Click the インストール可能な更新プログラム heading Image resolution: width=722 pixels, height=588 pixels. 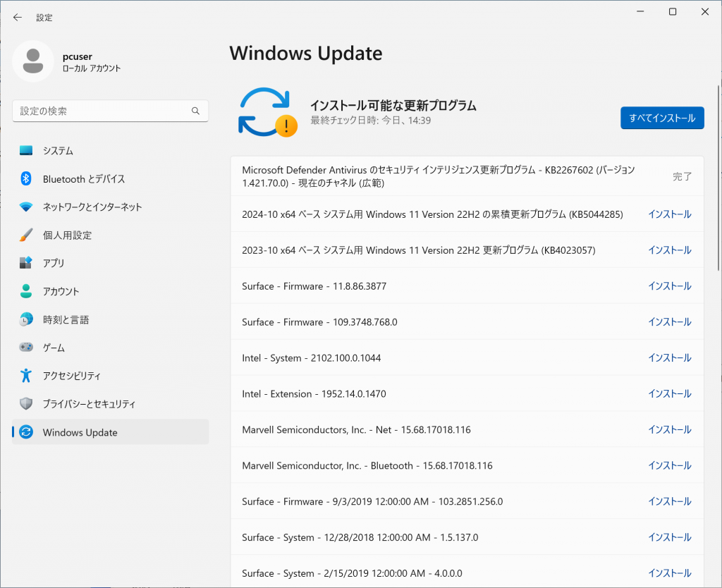point(393,106)
